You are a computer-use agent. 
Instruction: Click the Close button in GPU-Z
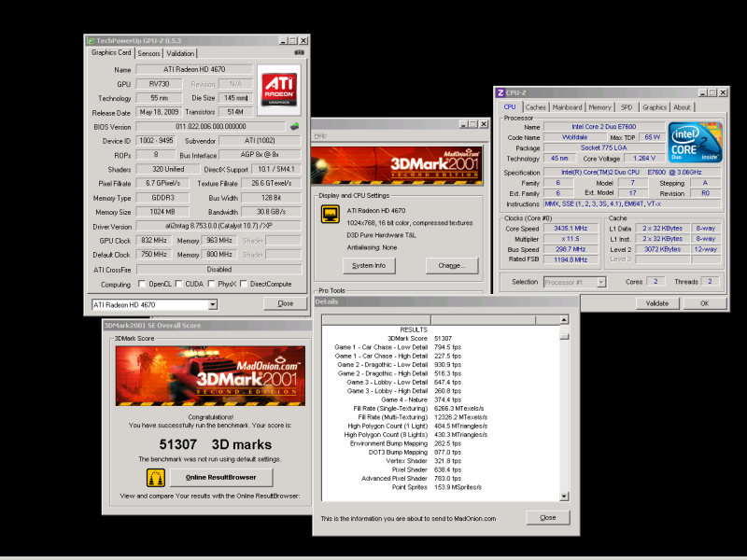coord(285,303)
